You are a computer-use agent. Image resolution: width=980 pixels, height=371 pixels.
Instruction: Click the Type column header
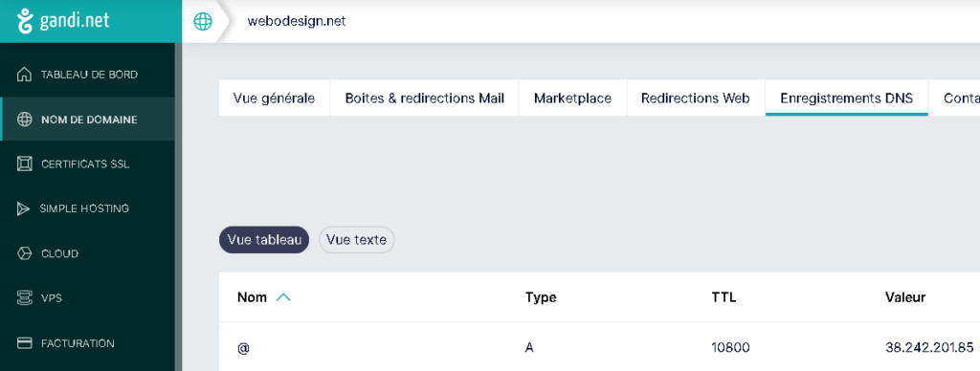point(541,297)
